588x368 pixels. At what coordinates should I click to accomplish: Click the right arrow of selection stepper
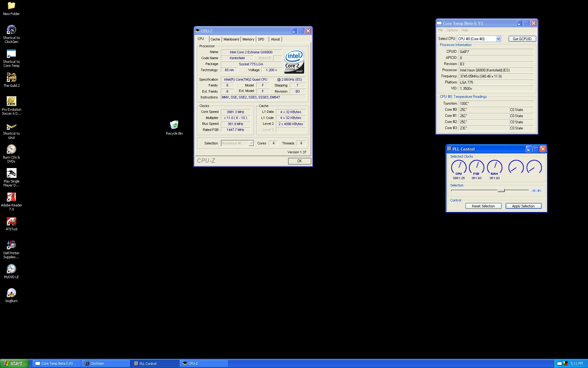tap(539, 191)
